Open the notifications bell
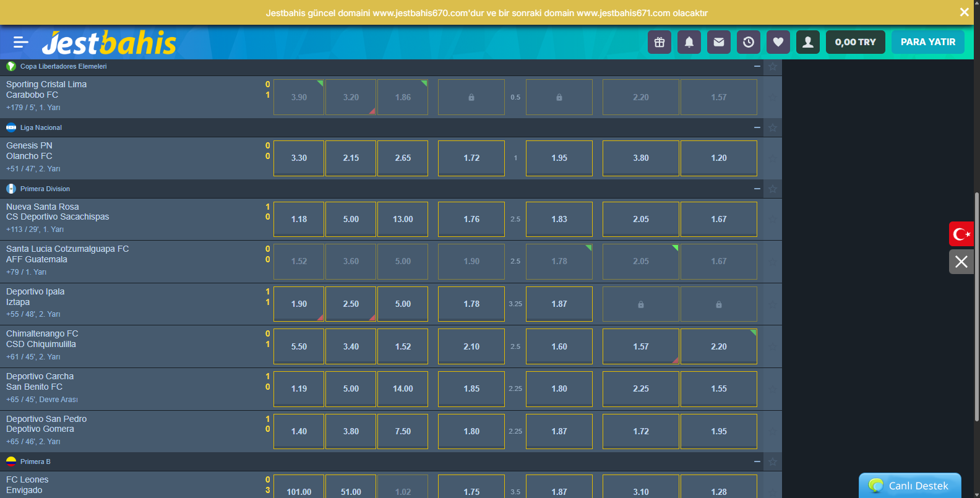This screenshot has height=498, width=980. click(689, 42)
